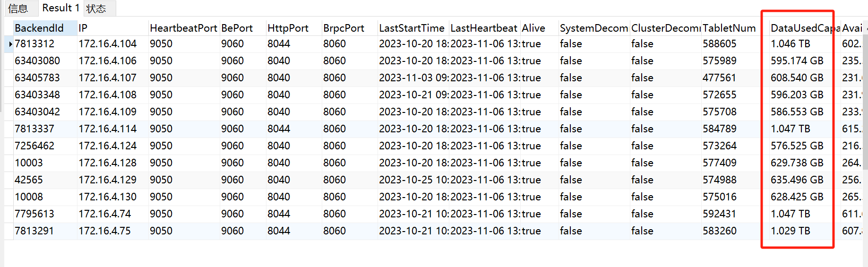The height and width of the screenshot is (267, 868).
Task: Click the BackendId column header
Action: 39,28
